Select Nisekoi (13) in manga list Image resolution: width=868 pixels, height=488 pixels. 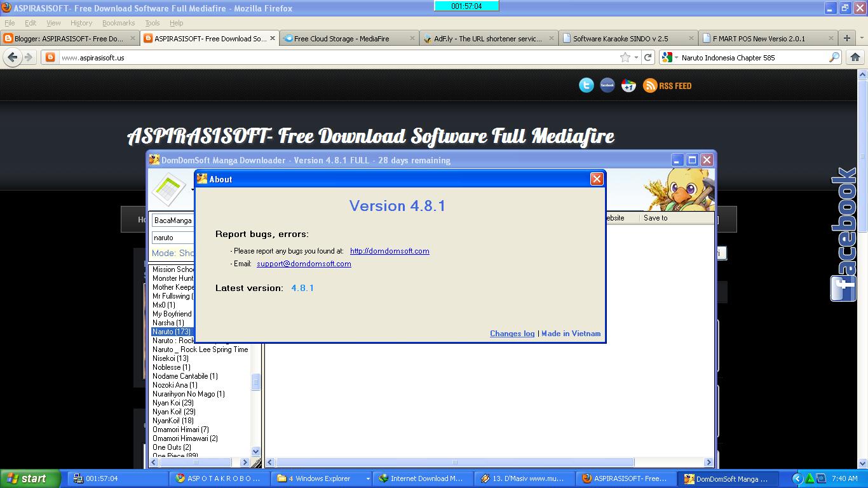click(170, 358)
